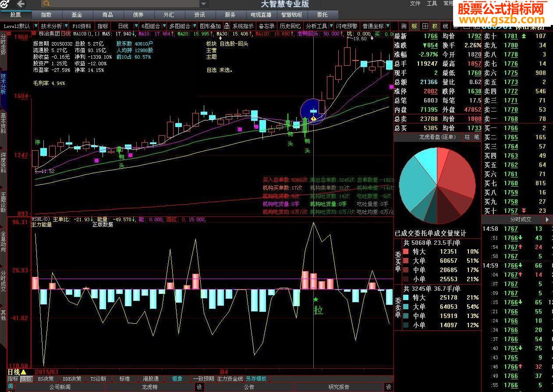The height and width of the screenshot is (392, 553).
Task: Open the 备忘录 toolbar button
Action: (266, 26)
